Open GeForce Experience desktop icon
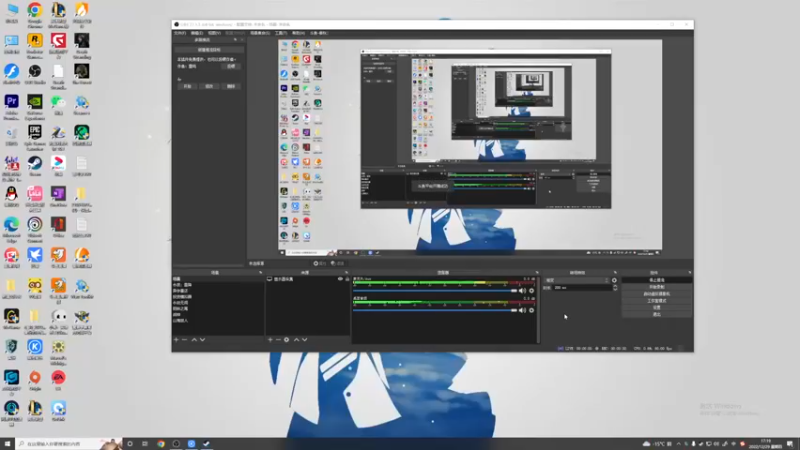Image resolution: width=800 pixels, height=450 pixels. pyautogui.click(x=35, y=106)
